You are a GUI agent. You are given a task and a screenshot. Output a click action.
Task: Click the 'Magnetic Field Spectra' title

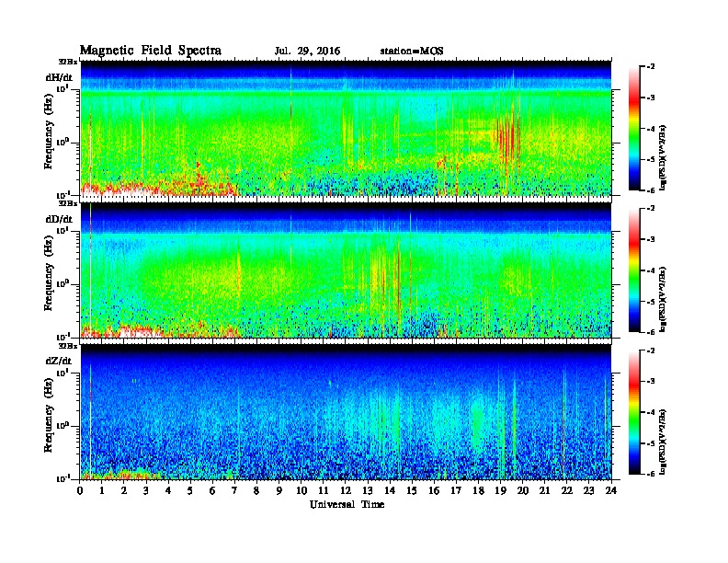click(x=151, y=51)
